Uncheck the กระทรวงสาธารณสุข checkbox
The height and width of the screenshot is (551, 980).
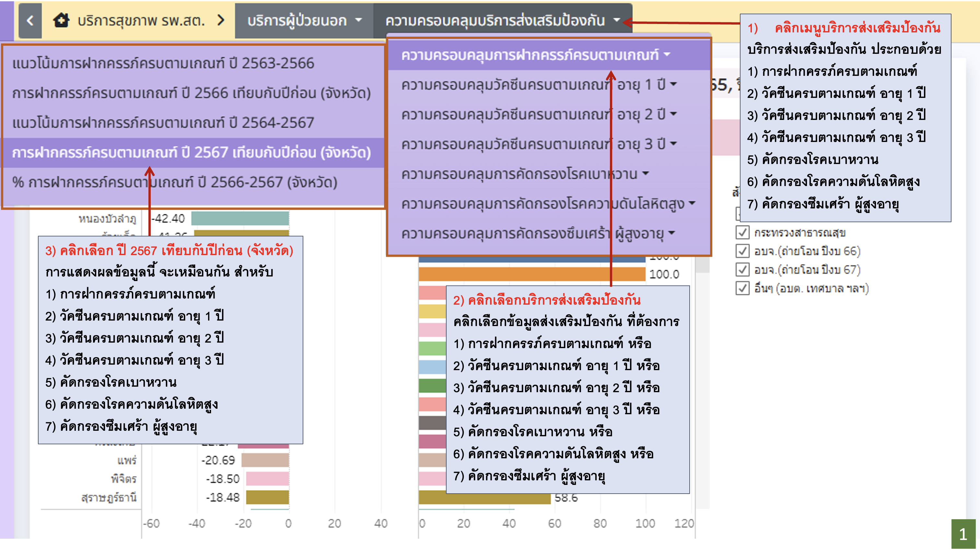tap(742, 232)
